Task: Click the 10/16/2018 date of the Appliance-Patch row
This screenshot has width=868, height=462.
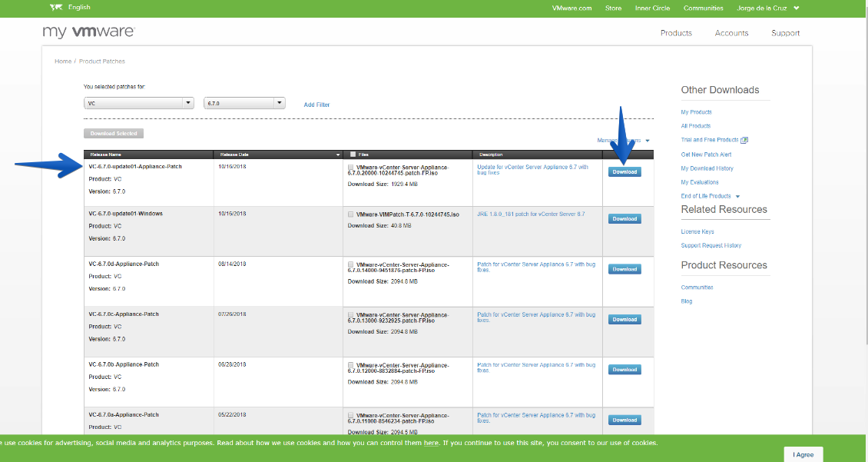Action: pos(232,167)
